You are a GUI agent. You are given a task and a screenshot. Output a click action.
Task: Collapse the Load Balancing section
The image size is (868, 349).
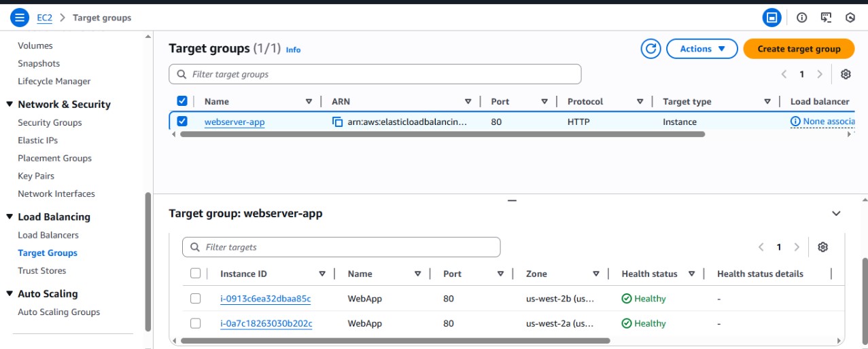coord(10,217)
